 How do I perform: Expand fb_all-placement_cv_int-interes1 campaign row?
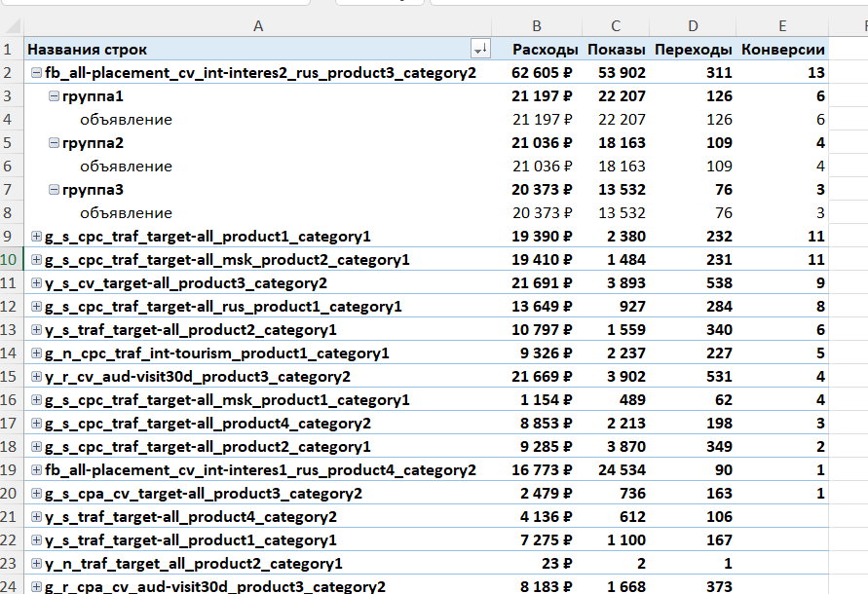[36, 470]
